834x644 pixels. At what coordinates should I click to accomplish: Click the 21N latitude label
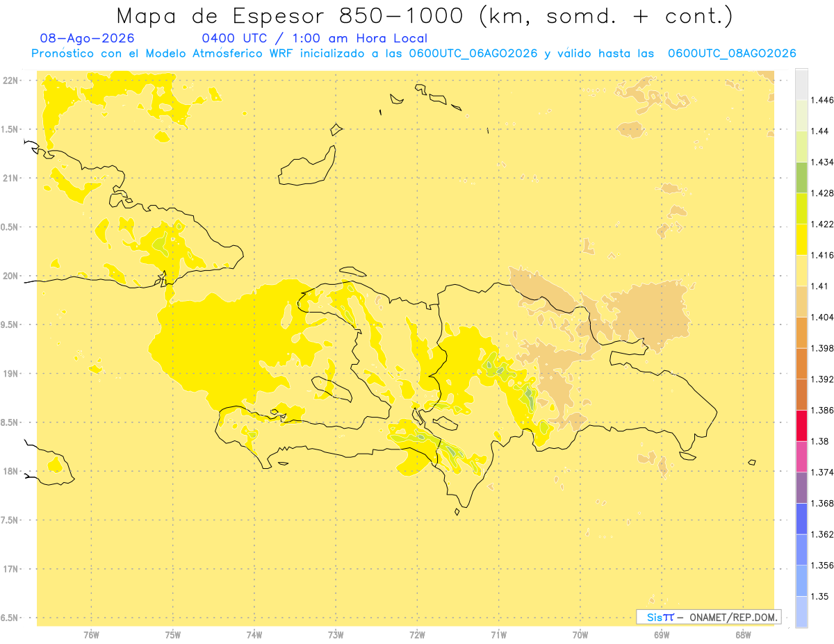coord(11,178)
